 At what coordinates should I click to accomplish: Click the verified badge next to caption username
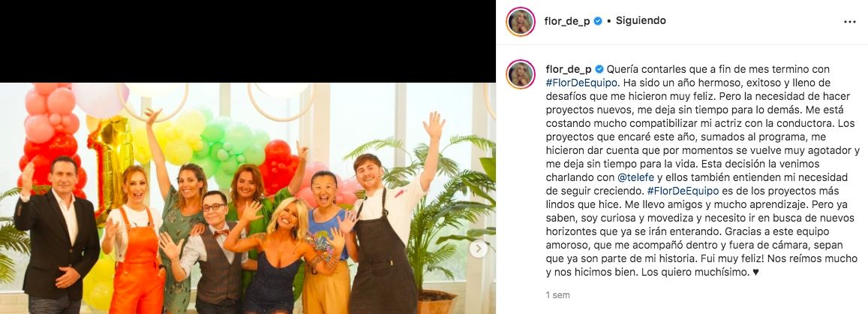click(599, 69)
